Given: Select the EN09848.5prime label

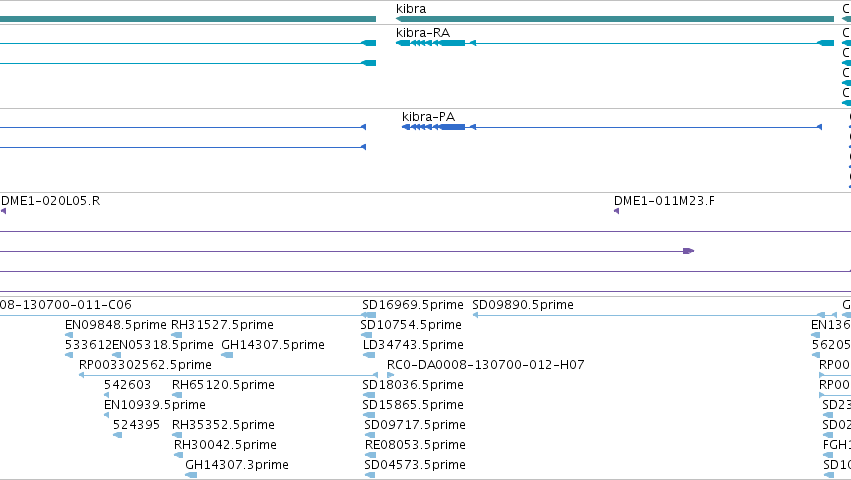Looking at the screenshot, I should (116, 325).
